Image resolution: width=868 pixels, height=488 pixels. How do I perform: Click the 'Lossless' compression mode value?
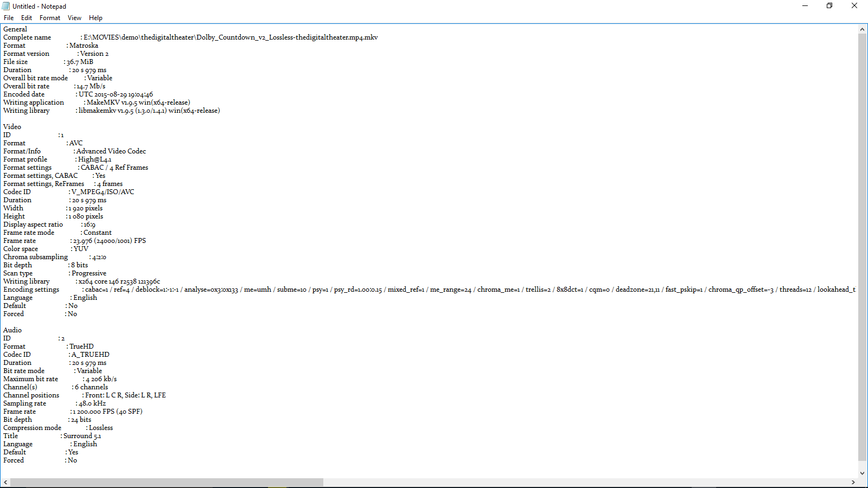[x=101, y=428]
